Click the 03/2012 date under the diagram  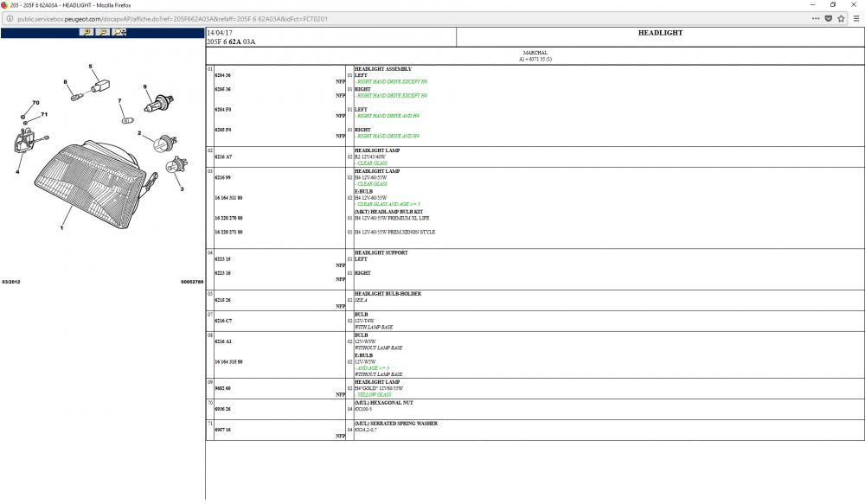tap(11, 282)
